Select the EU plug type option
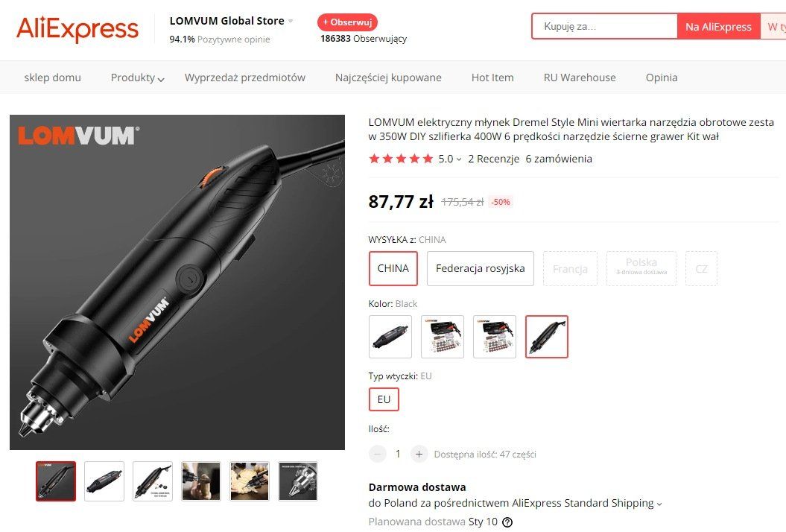The width and height of the screenshot is (786, 532). tap(384, 399)
